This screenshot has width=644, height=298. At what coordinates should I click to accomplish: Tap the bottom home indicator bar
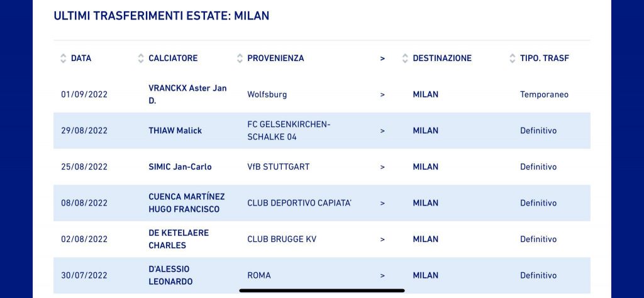[x=322, y=290]
